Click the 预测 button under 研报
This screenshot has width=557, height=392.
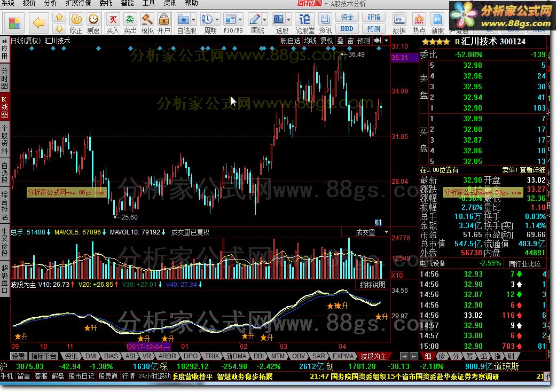pyautogui.click(x=374, y=29)
